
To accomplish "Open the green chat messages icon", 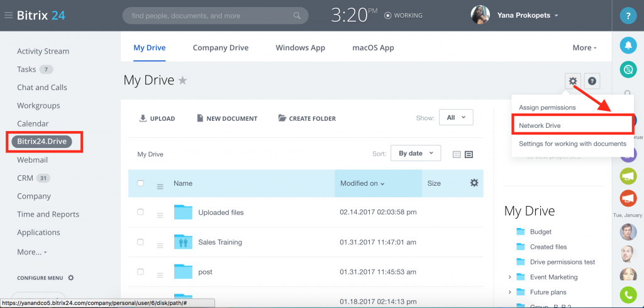I will 628,69.
